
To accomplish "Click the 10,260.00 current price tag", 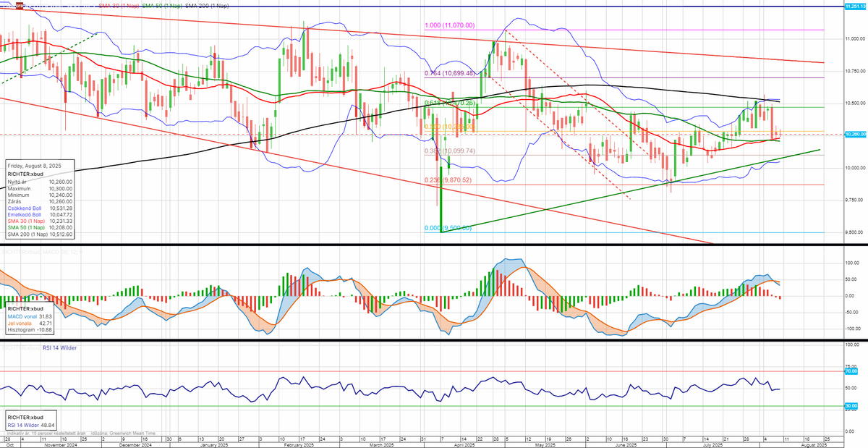I will [856, 135].
